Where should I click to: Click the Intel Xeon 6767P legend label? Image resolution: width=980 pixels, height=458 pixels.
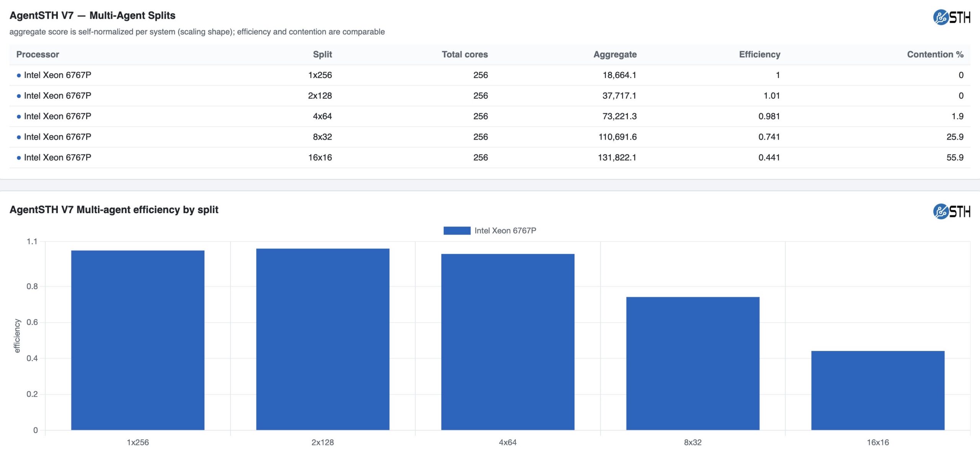[x=505, y=231]
